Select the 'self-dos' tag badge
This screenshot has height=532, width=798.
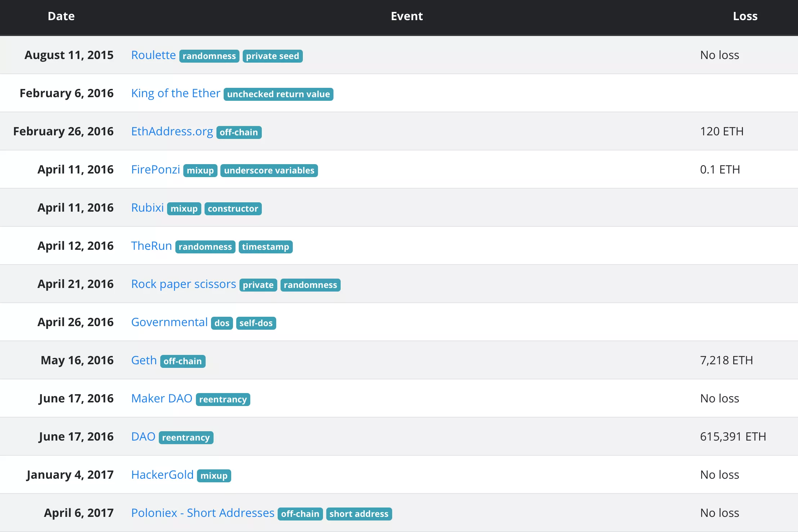[x=256, y=323]
